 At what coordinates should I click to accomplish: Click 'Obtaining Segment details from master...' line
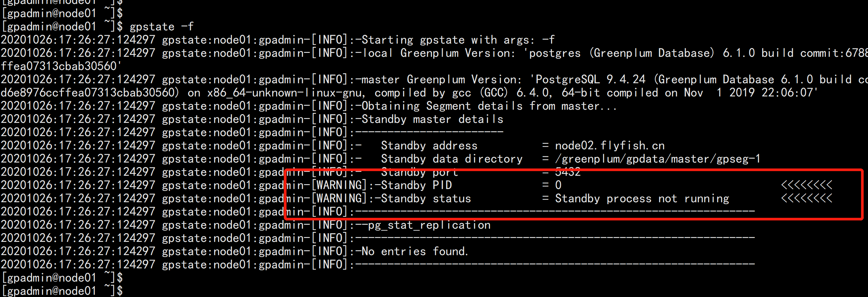pyautogui.click(x=489, y=106)
